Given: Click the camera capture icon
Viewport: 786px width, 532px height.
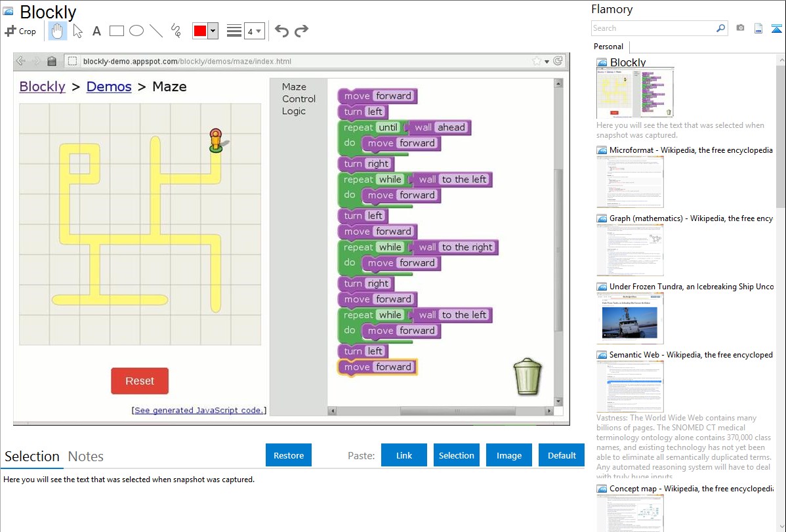Looking at the screenshot, I should [x=740, y=28].
